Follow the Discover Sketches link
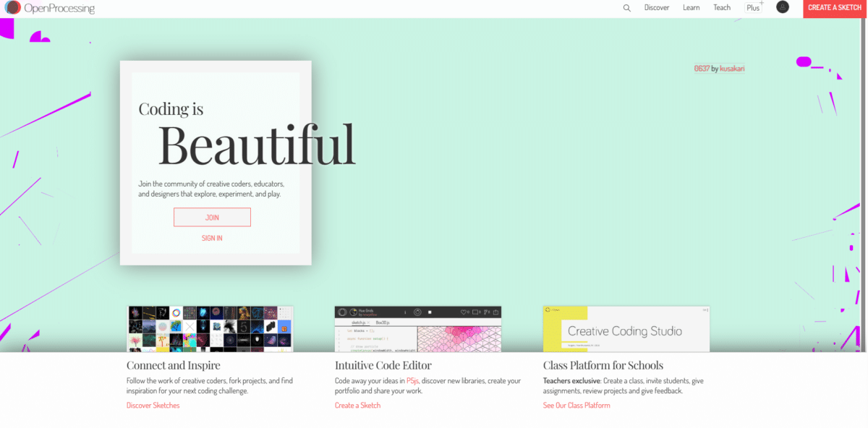868x428 pixels. pos(153,406)
